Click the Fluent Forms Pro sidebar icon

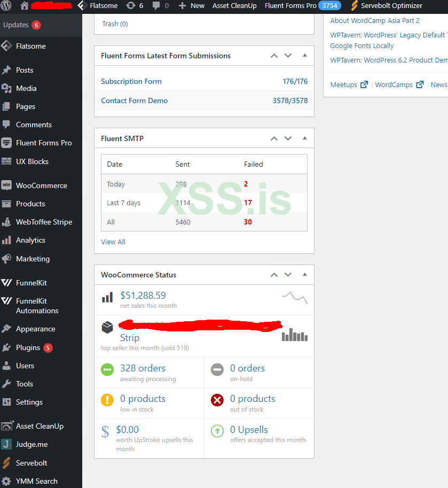(6, 143)
